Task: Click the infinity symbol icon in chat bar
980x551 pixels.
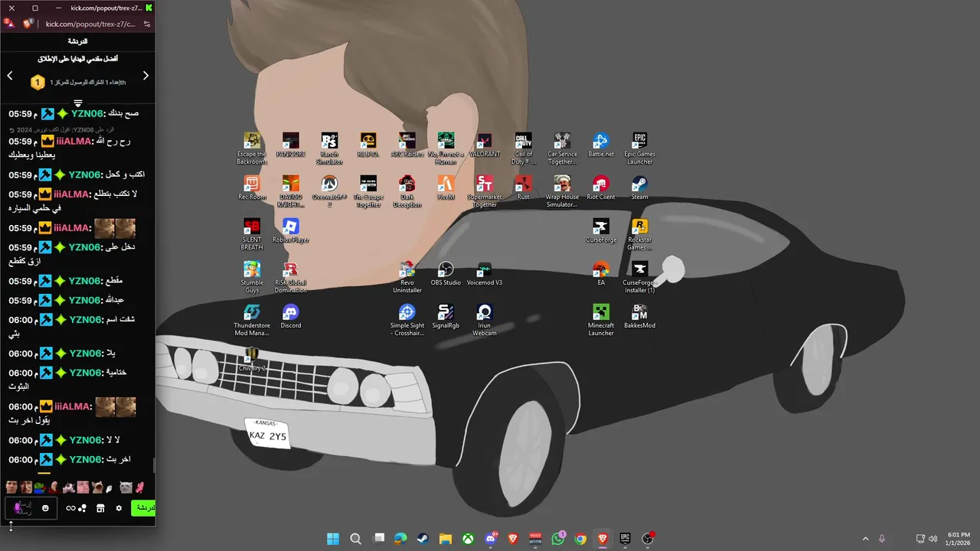Action: (x=70, y=508)
